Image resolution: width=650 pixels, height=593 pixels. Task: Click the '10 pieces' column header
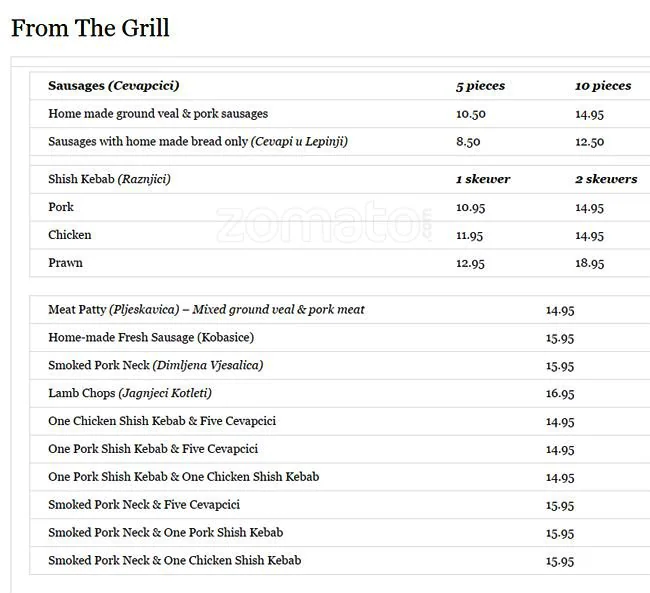[603, 86]
